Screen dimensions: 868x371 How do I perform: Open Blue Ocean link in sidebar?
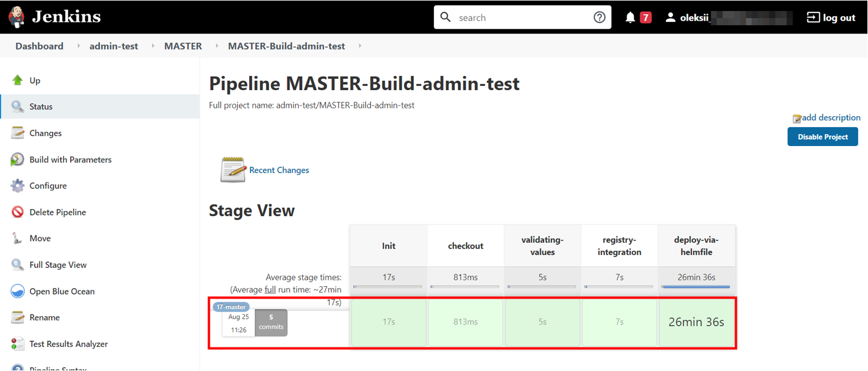(62, 291)
